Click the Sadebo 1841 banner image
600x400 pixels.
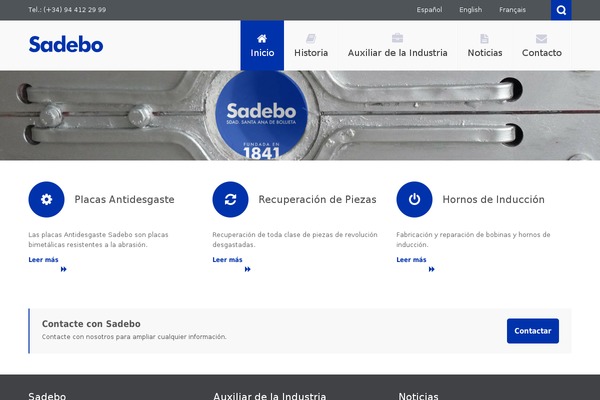(x=300, y=115)
